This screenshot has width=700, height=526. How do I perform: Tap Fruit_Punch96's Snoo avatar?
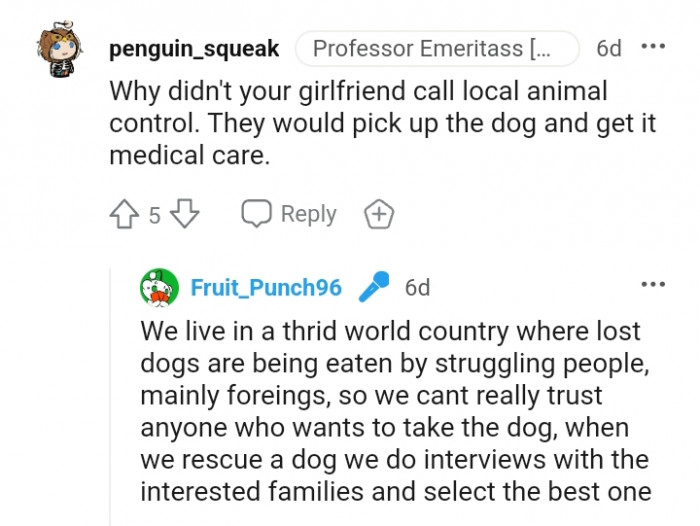(160, 288)
